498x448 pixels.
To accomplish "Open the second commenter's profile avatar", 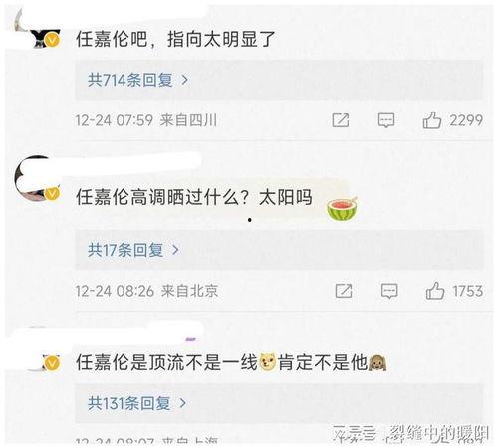I will point(35,179).
